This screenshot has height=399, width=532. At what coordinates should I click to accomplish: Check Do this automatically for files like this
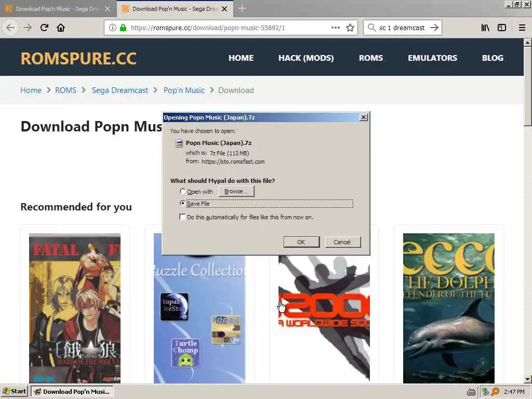(x=182, y=217)
